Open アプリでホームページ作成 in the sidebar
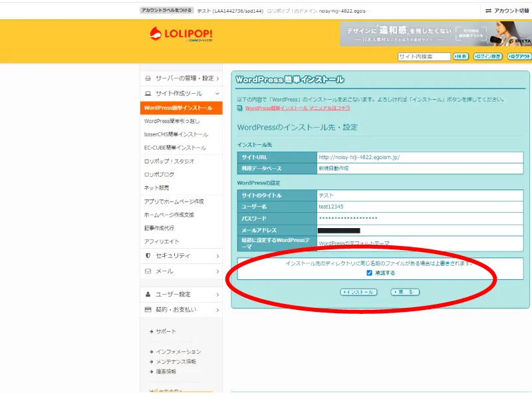Image resolution: width=532 pixels, height=399 pixels. 174,201
